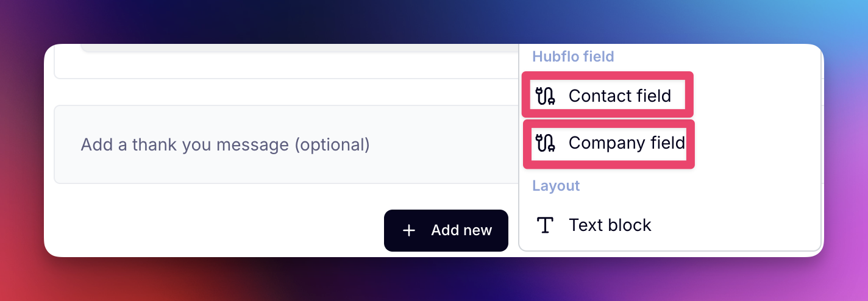868x301 pixels.
Task: Click the blank area right of Contact field option
Action: click(756, 96)
